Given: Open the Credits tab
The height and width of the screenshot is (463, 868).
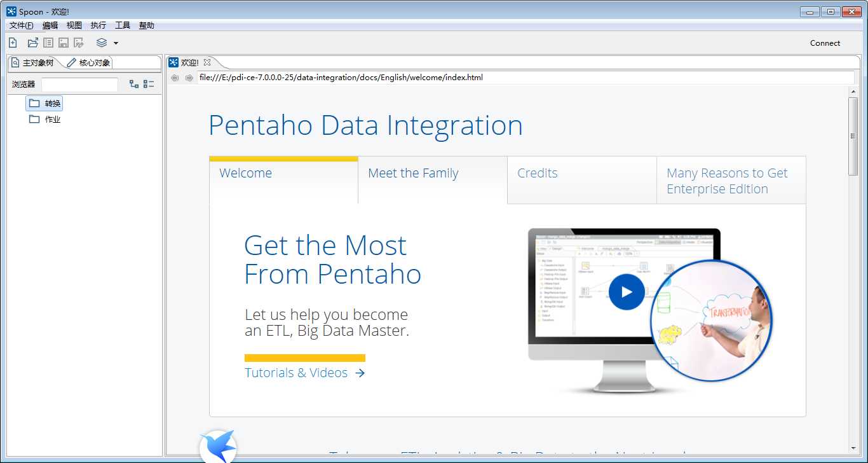Looking at the screenshot, I should (582, 180).
